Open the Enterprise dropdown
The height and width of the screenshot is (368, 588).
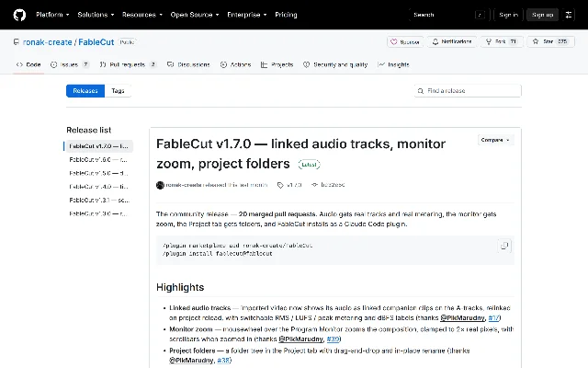click(x=247, y=15)
